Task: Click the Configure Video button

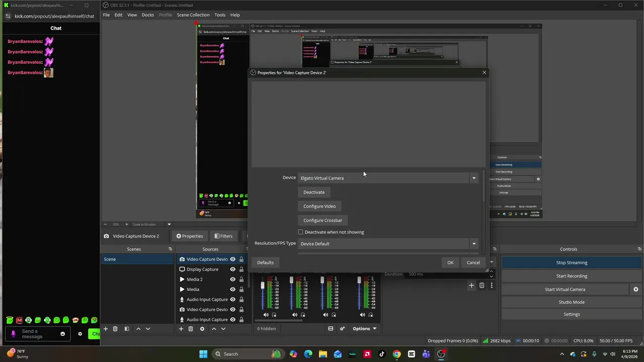Action: click(319, 206)
